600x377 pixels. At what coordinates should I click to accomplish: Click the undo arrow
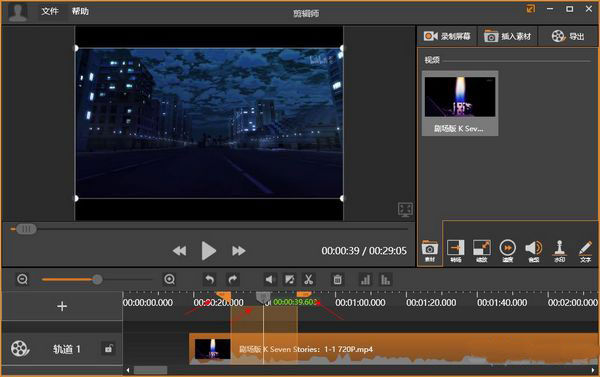point(209,279)
